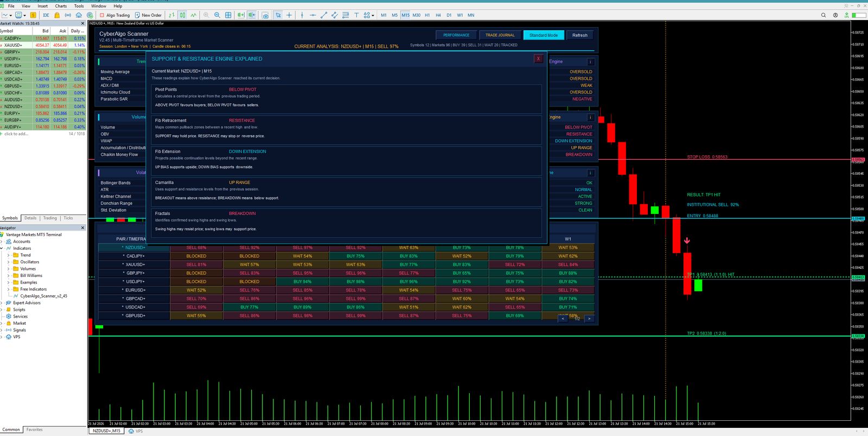The image size is (868, 436).
Task: Open the New Order dialog
Action: pyautogui.click(x=148, y=15)
